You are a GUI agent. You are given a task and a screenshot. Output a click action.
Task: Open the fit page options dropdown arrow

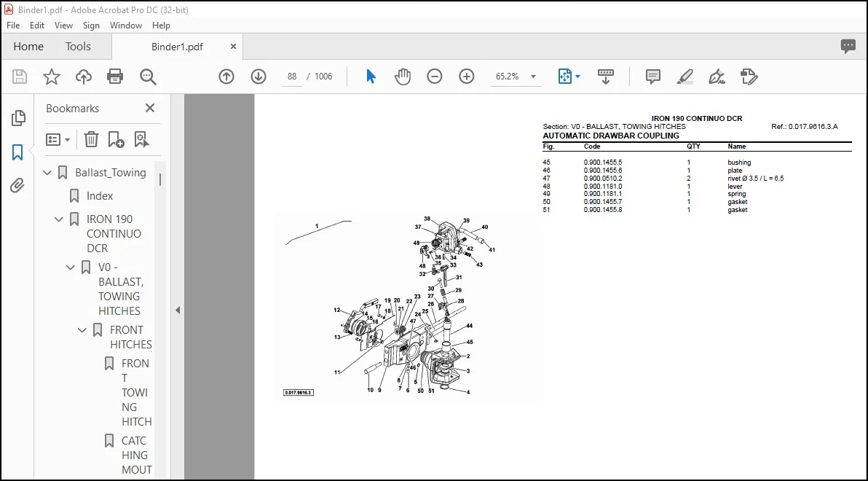[x=578, y=77]
